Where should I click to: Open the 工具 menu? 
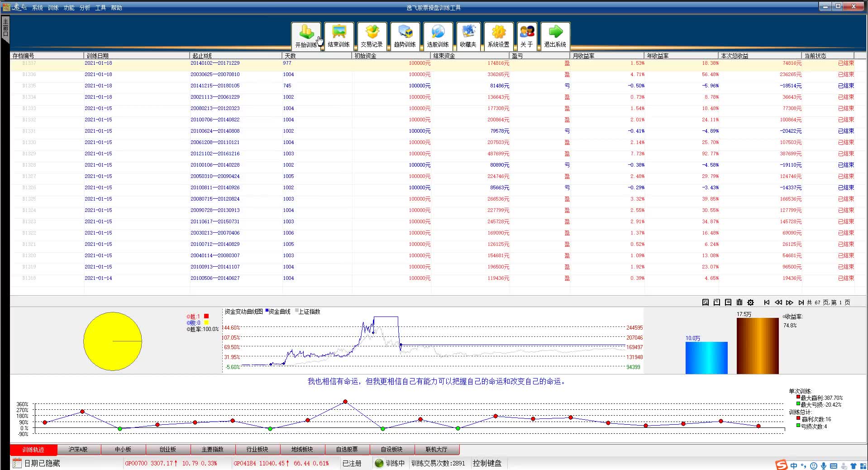click(100, 8)
